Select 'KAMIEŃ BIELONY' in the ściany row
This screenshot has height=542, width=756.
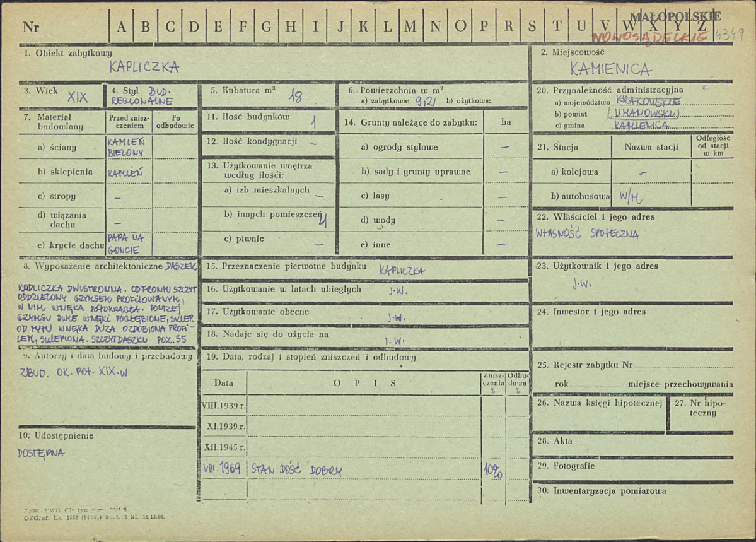point(126,147)
